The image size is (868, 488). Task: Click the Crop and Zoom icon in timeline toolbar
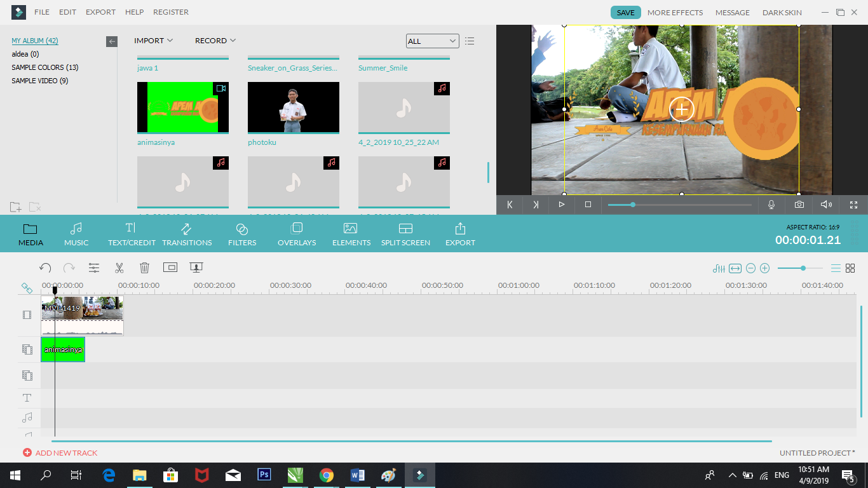(x=170, y=268)
